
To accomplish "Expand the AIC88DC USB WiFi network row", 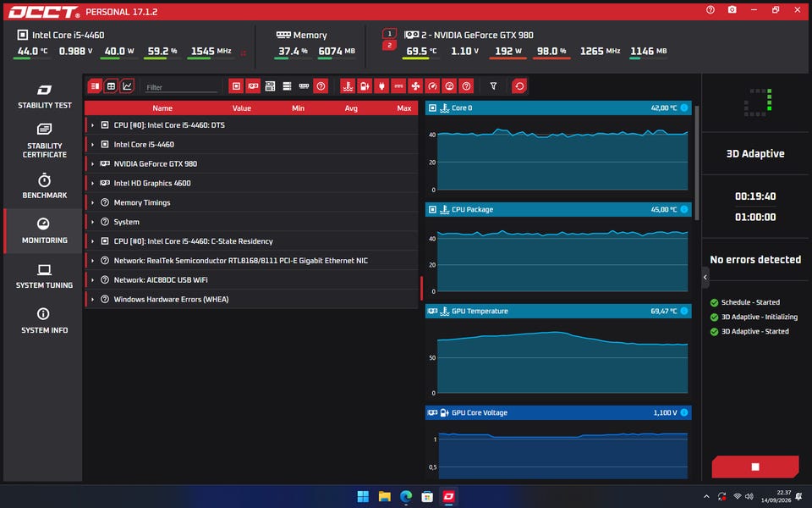I will (x=93, y=280).
